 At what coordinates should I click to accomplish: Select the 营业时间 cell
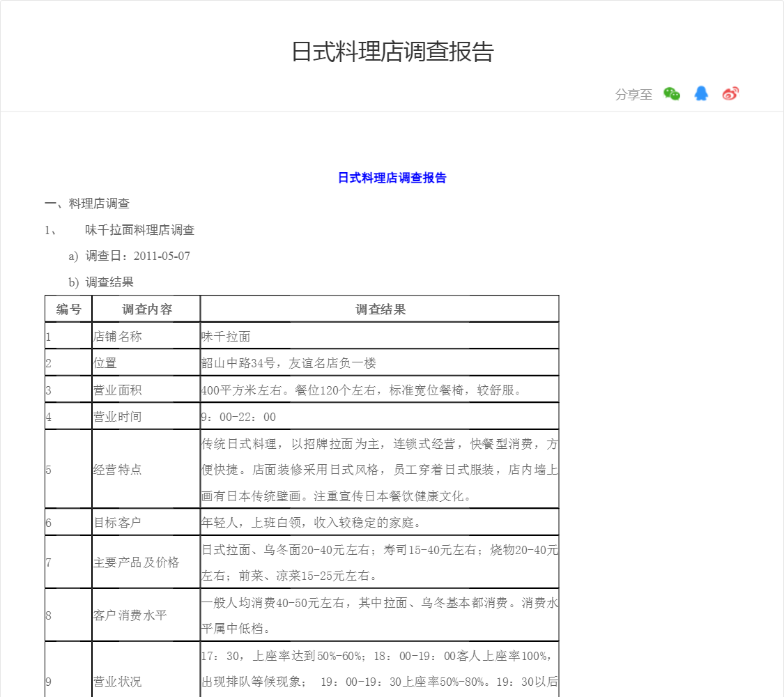click(x=146, y=416)
